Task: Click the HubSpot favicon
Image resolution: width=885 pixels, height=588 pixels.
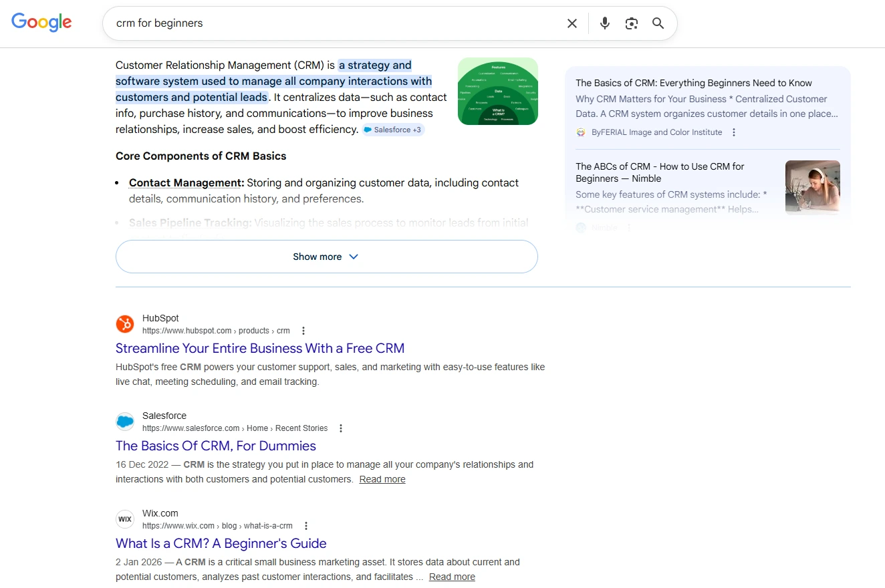Action: pos(125,324)
